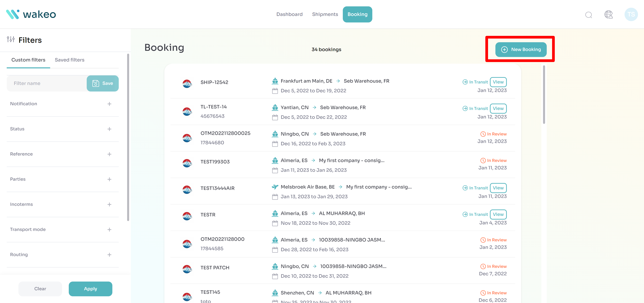Expand the Incoterms filter section
Image resolution: width=644 pixels, height=303 pixels.
(x=109, y=204)
